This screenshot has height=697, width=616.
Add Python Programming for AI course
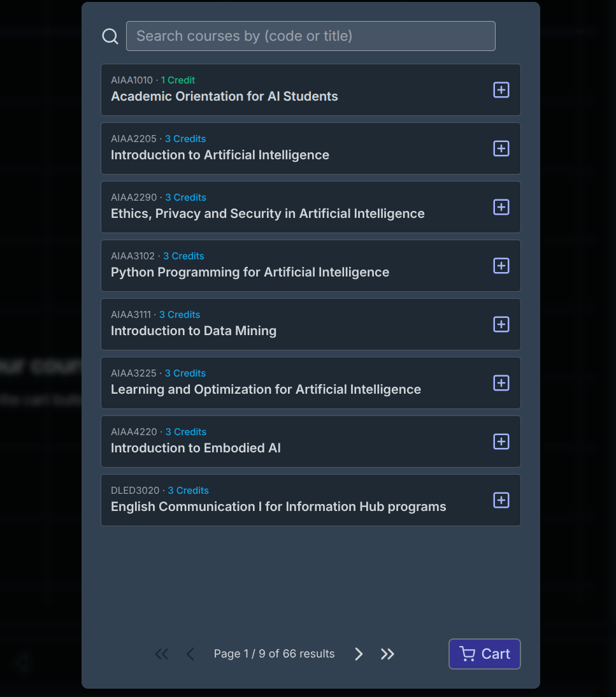(x=501, y=266)
